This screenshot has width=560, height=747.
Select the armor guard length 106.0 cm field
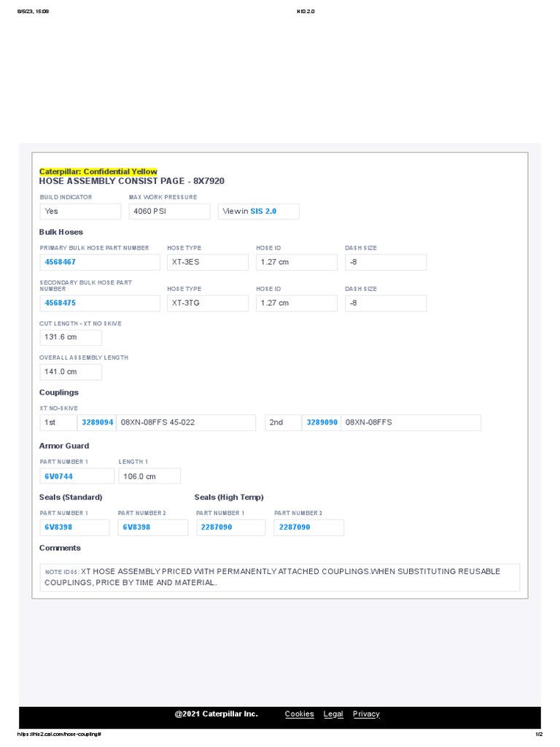(149, 476)
